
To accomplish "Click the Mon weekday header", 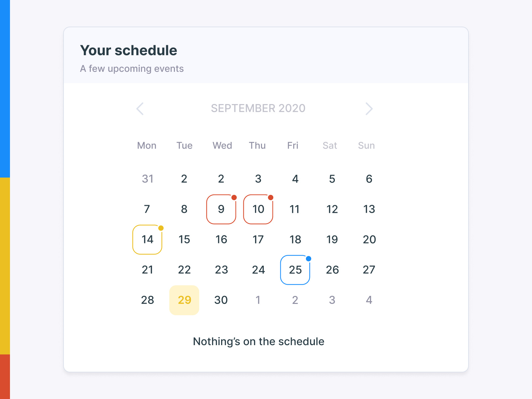I will (147, 145).
